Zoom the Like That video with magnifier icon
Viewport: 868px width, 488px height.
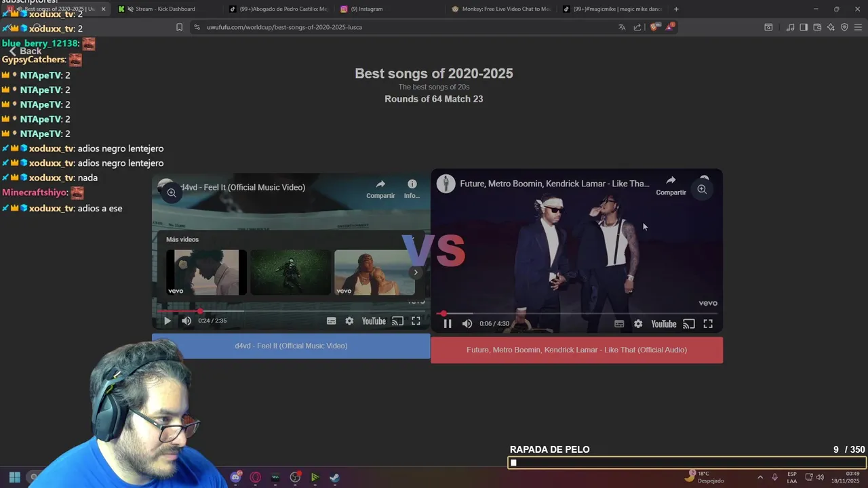click(702, 190)
